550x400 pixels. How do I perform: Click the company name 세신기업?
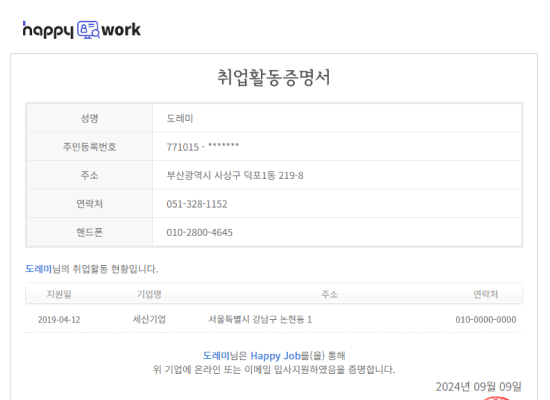pos(149,319)
